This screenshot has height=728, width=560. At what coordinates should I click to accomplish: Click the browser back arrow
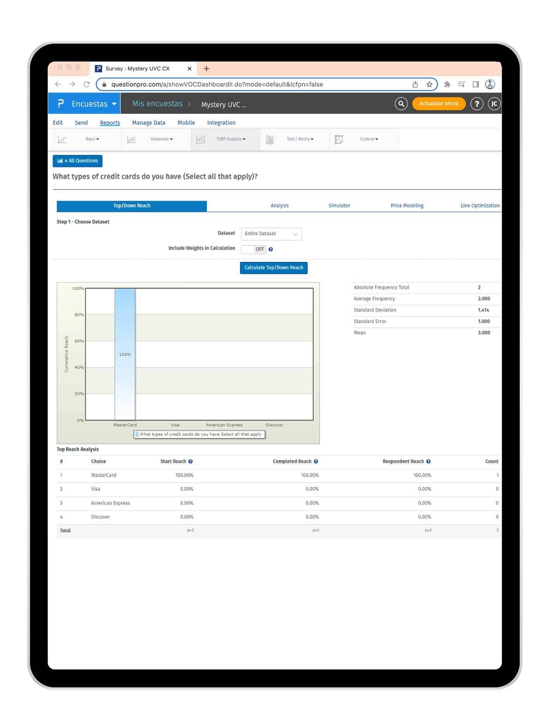[x=58, y=84]
